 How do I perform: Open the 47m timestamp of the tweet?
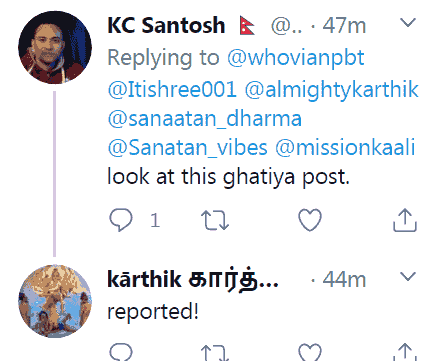tap(344, 26)
